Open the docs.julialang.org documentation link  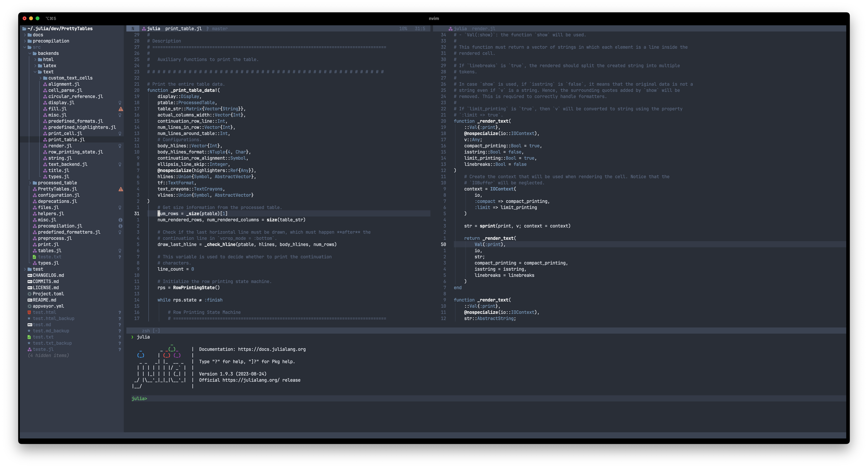pos(272,349)
